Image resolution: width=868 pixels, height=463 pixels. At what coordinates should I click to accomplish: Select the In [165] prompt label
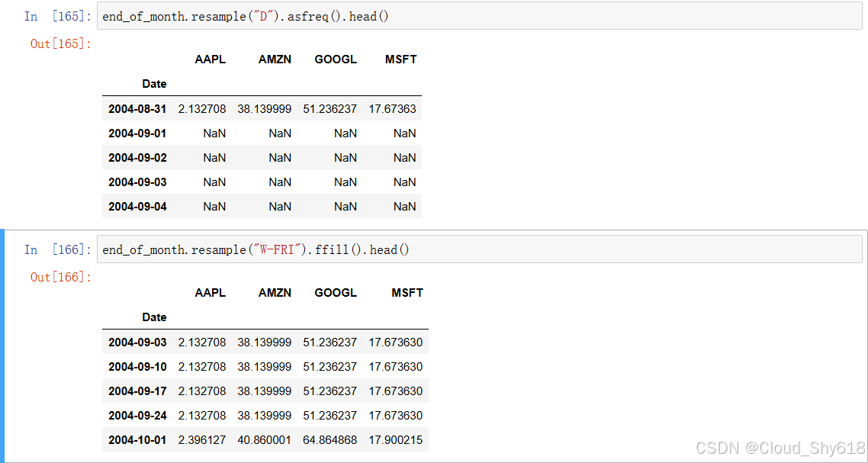pos(57,17)
